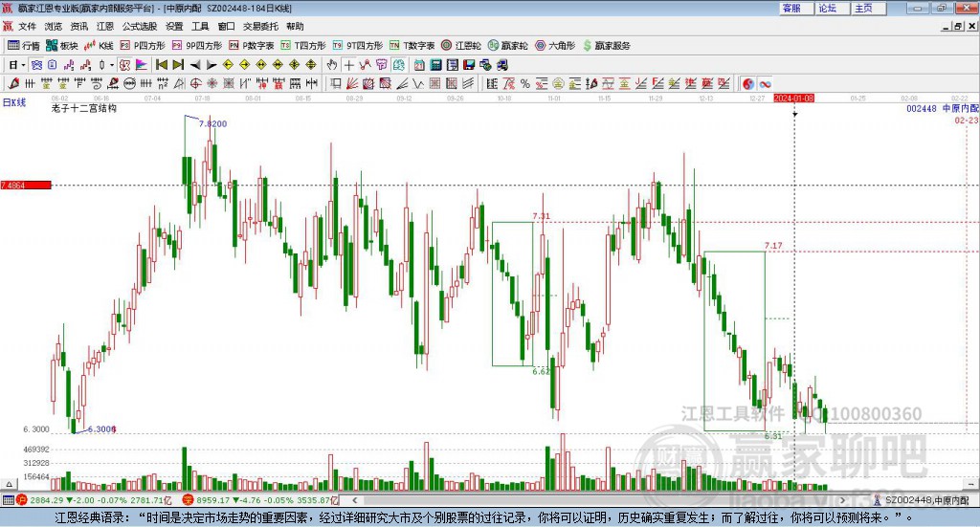The height and width of the screenshot is (527, 980).
Task: Open the 帮助 menu
Action: coord(295,26)
